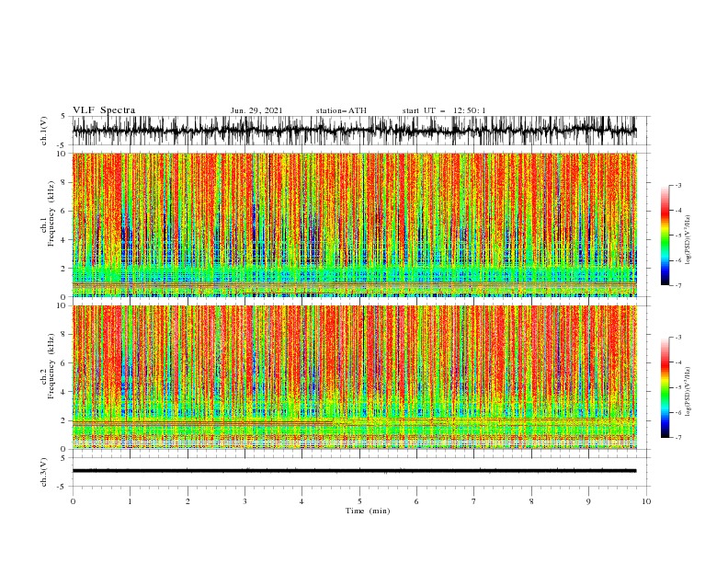The width and height of the screenshot is (728, 563).
Task: Click the 'Time (min)' x-axis label
Action: pos(368,511)
